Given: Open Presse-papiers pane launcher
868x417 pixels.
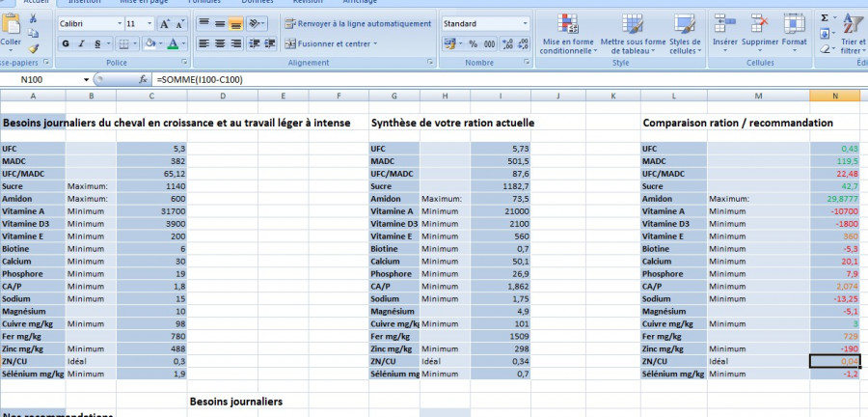Looking at the screenshot, I should (45, 63).
